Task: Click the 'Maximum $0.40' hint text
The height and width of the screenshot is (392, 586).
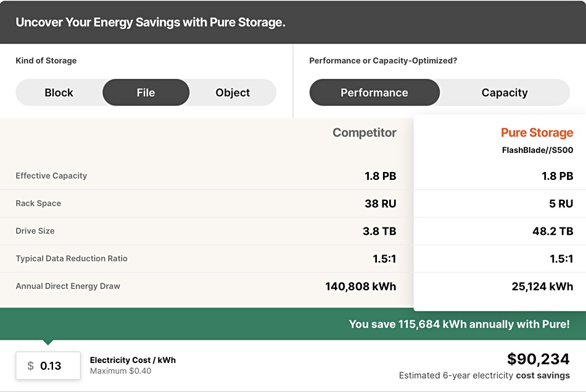Action: click(121, 370)
